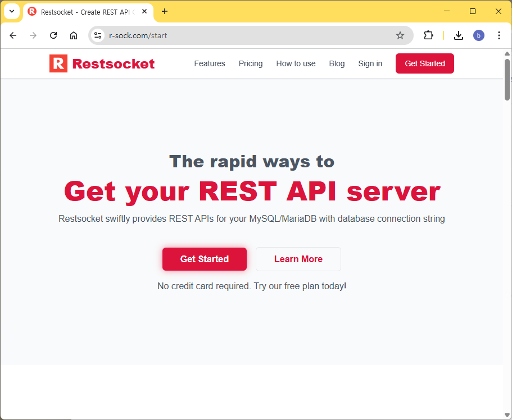512x420 pixels.
Task: Click the 'Restsocket swiftly provides REST APIs' description
Action: click(252, 218)
